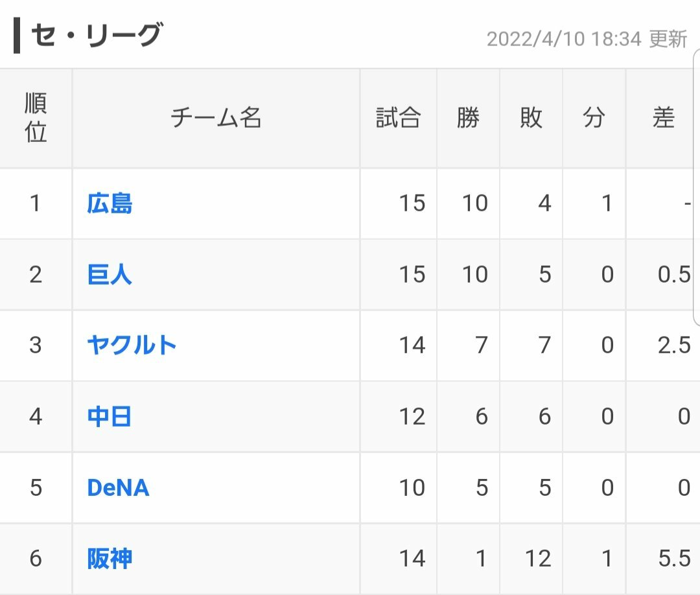Click the 勝 column header

pos(468,118)
